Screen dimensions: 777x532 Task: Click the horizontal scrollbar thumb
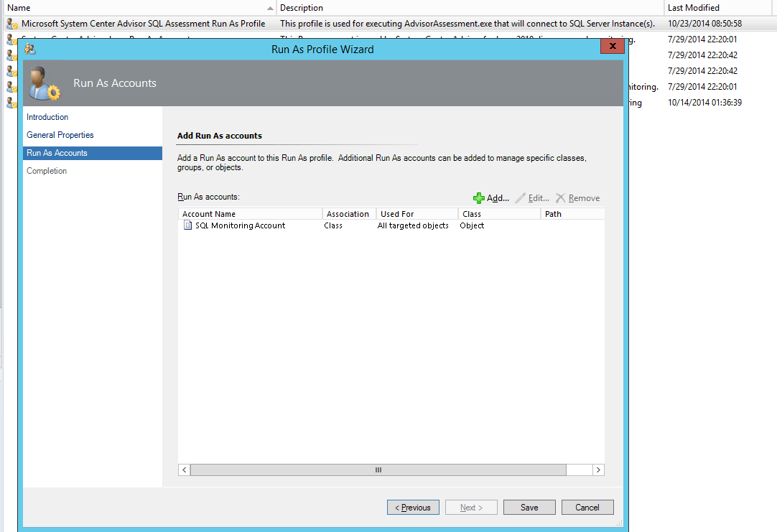[x=378, y=470]
